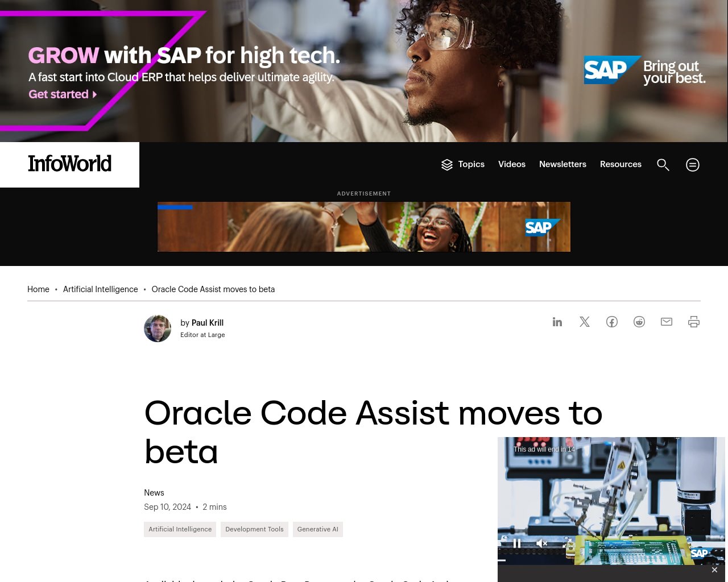Viewport: 728px width, 582px height.
Task: Print the article with printer icon
Action: coord(694,322)
